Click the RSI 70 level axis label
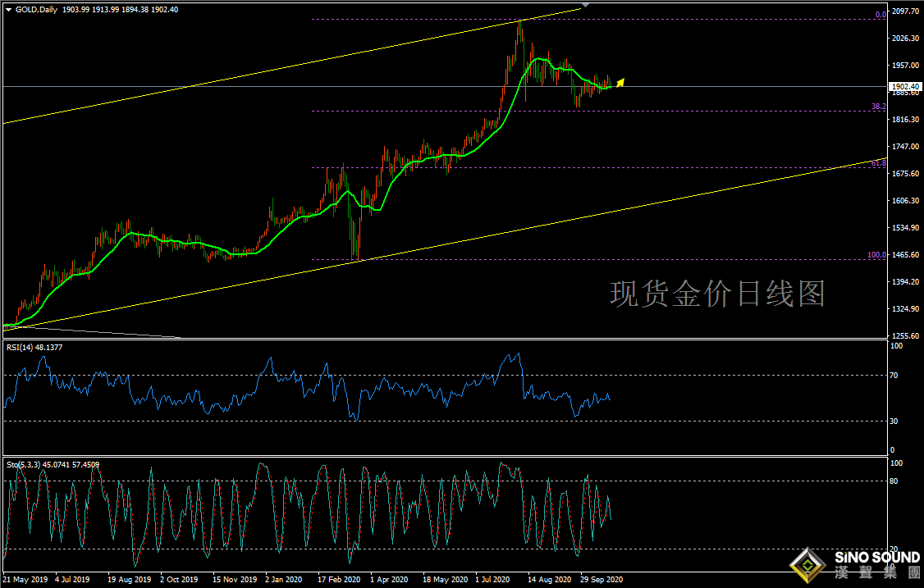Image resolution: width=924 pixels, height=588 pixels. [896, 376]
